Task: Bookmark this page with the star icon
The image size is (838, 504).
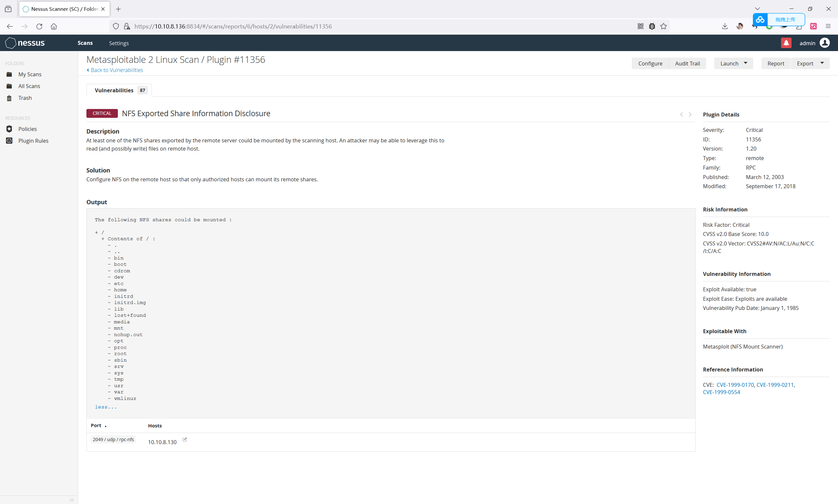Action: 664,26
